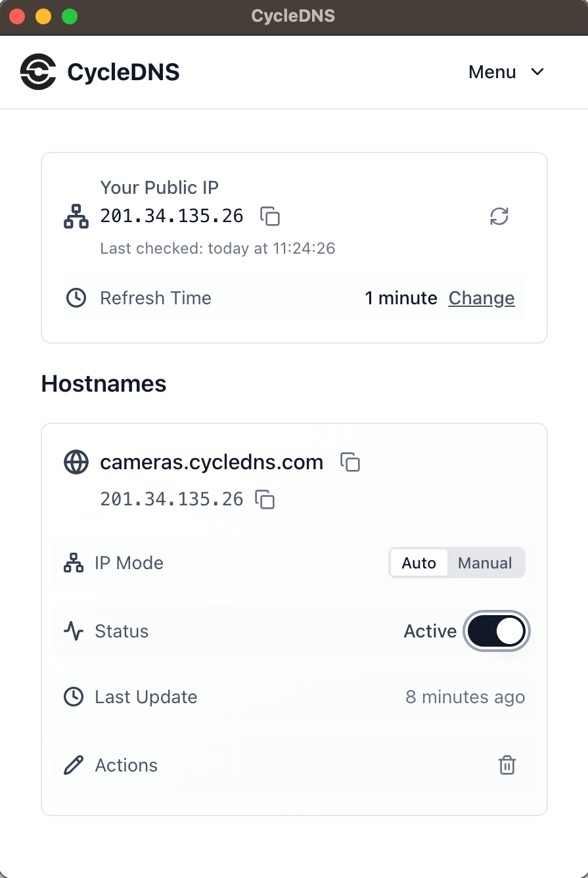Refresh the public IP check
The height and width of the screenshot is (878, 588).
tap(499, 216)
